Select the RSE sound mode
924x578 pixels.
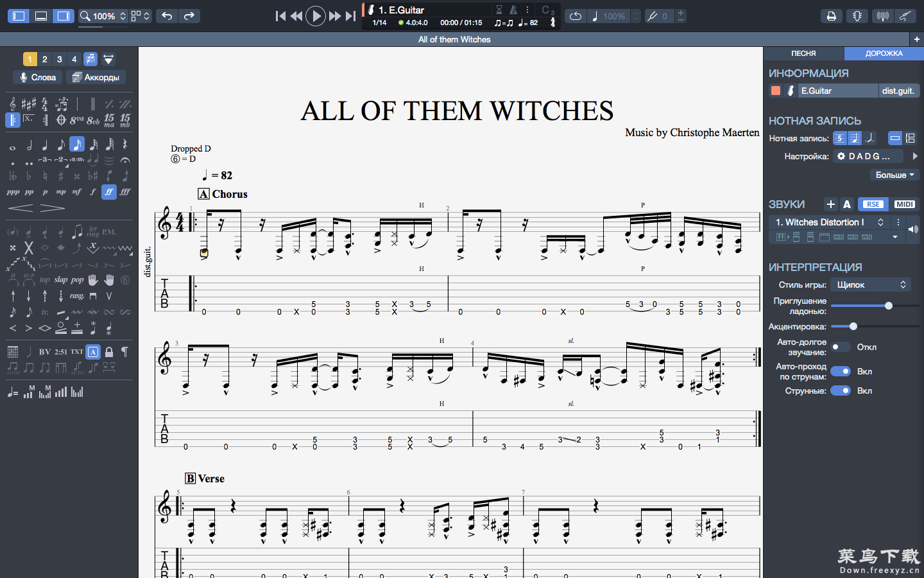tap(873, 204)
